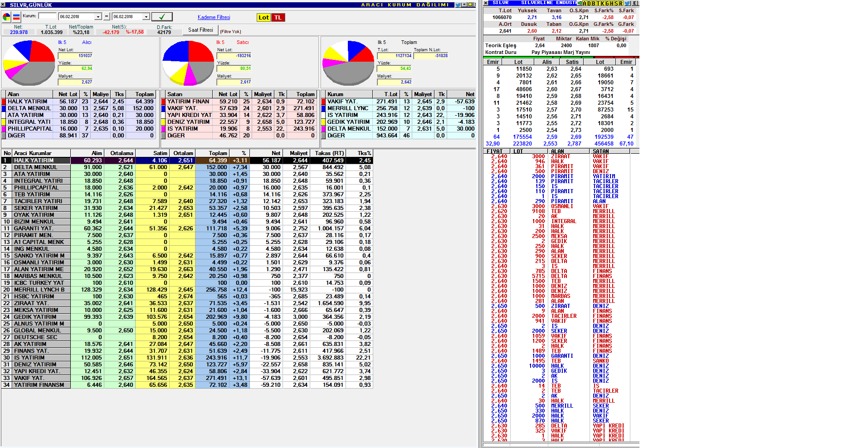868x448 pixels.
Task: Click magenta swatch beside PHILLIPCAPITAL
Action: click(4, 129)
